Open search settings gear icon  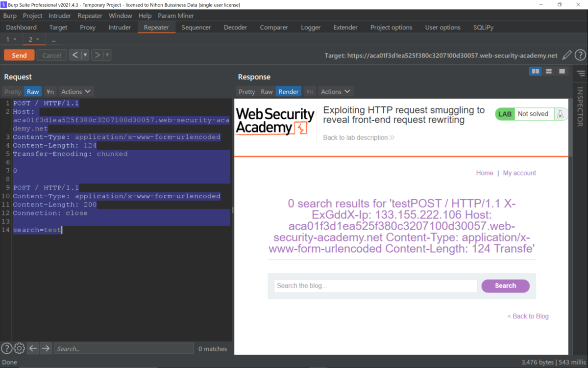(x=19, y=348)
